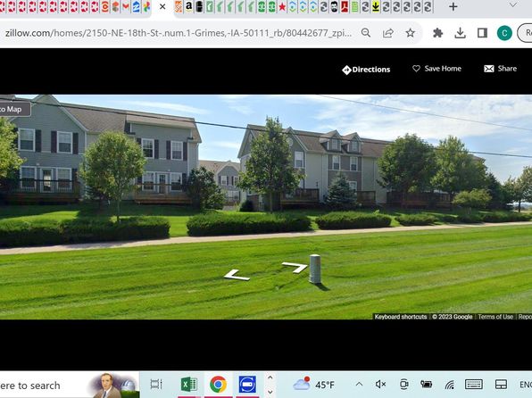Click the Zillow URL address field
532x398 pixels.
tap(179, 33)
